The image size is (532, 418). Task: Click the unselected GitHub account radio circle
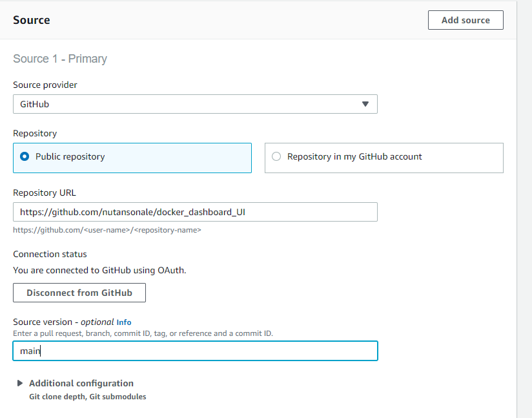pos(276,156)
